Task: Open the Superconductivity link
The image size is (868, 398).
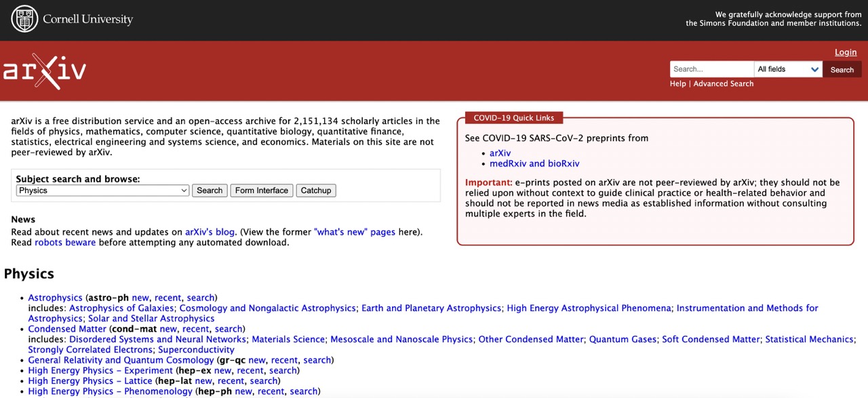Action: (196, 350)
